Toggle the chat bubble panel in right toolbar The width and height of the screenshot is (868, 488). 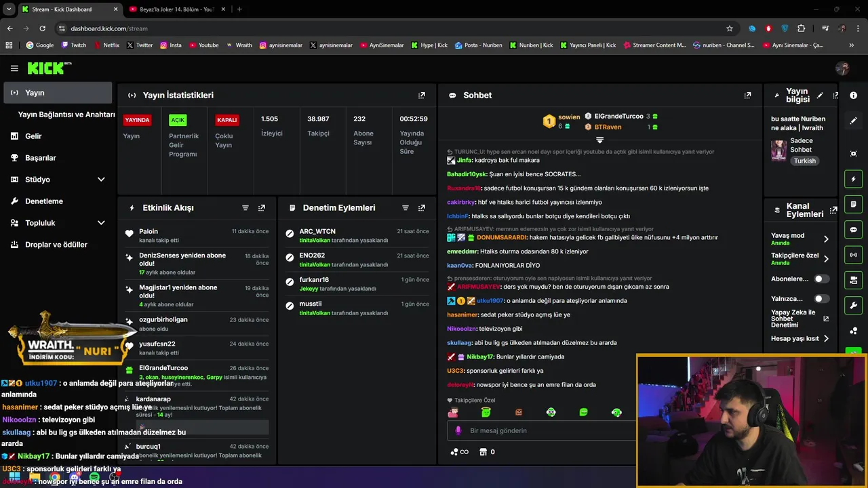(x=853, y=230)
